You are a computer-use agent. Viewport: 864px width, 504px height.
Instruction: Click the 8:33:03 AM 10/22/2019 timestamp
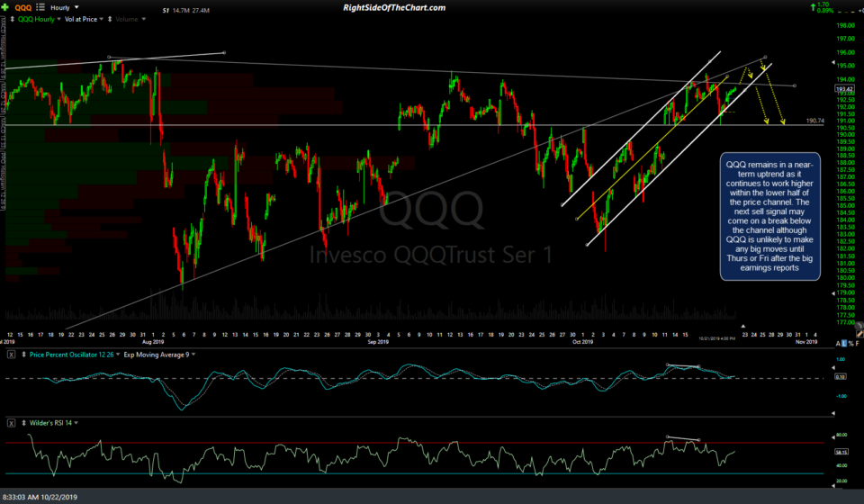pos(40,497)
